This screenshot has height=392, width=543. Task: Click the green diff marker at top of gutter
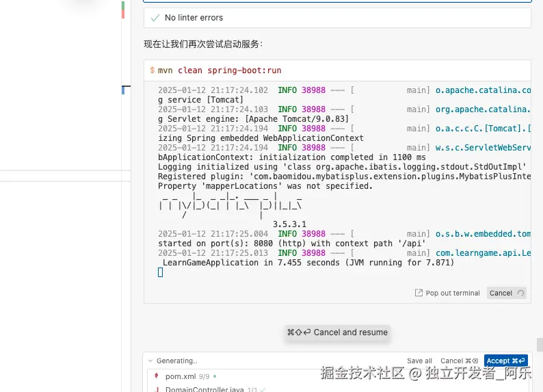tap(123, 5)
